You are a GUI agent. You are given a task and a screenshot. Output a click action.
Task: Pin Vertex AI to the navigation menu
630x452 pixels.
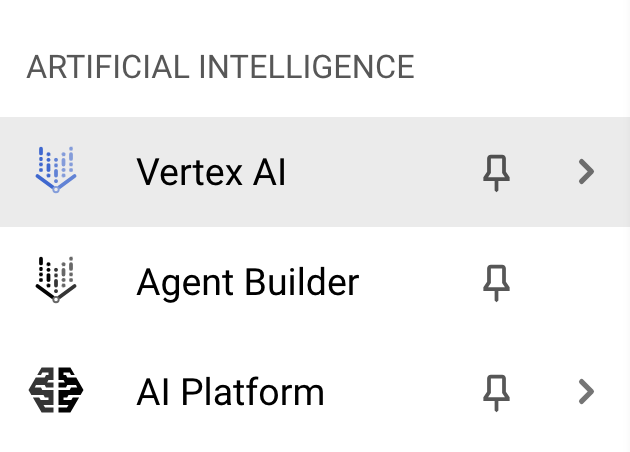[496, 173]
